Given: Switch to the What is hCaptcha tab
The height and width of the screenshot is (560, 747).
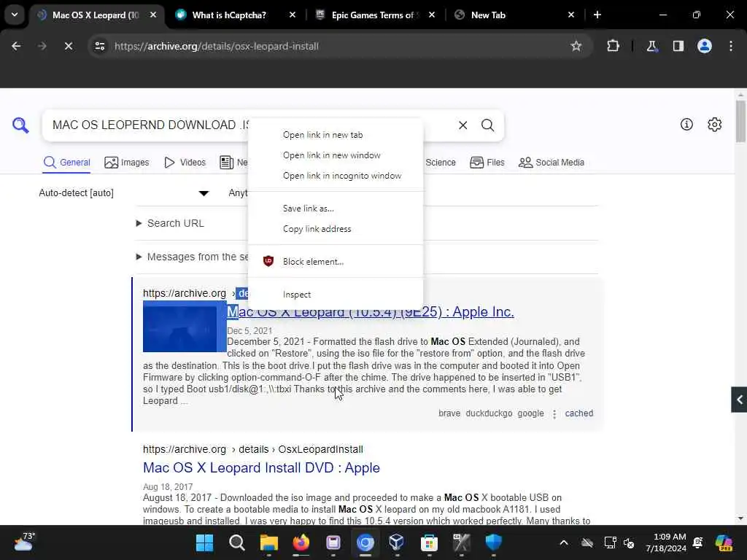Looking at the screenshot, I should [228, 15].
